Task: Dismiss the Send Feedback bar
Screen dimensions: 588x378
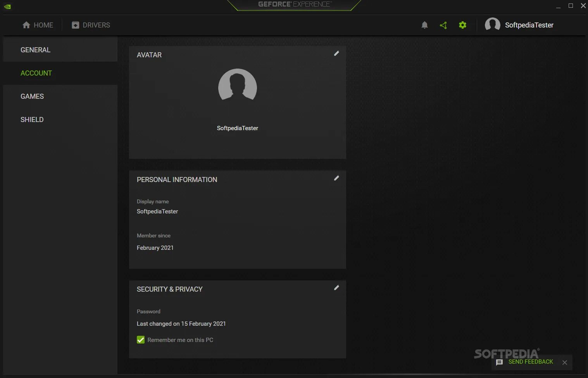Action: [565, 363]
